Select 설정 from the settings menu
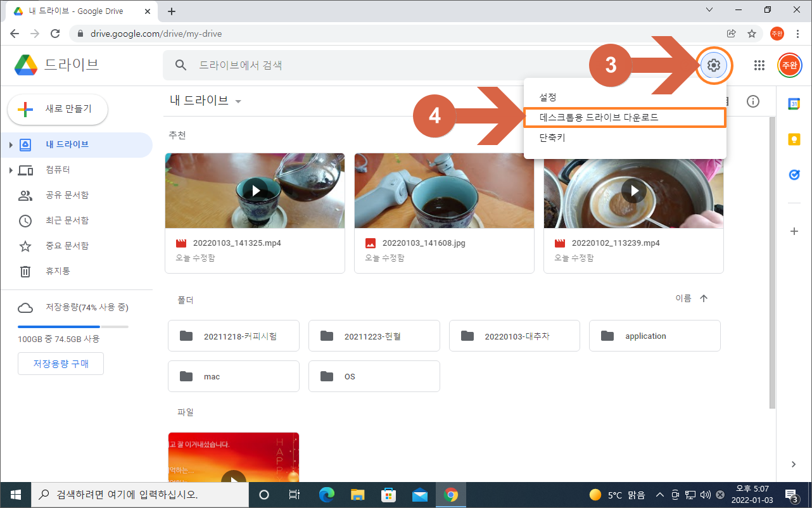 625,98
